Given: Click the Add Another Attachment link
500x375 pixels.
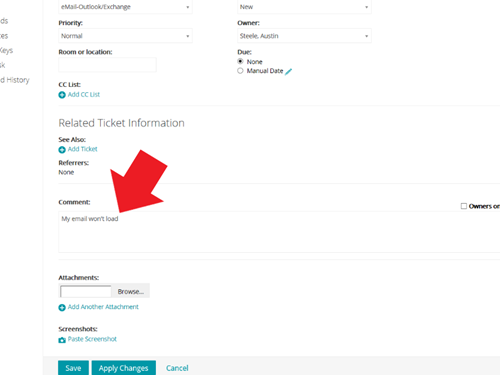Looking at the screenshot, I should pyautogui.click(x=103, y=307).
